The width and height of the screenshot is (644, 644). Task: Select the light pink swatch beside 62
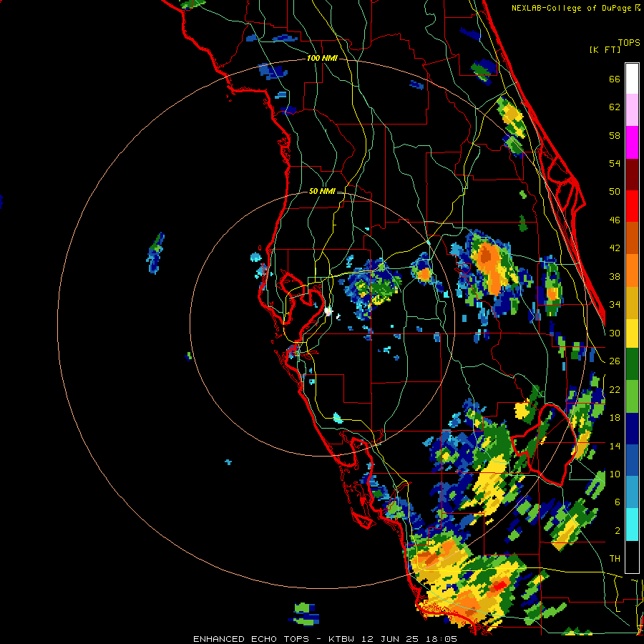[x=632, y=110]
